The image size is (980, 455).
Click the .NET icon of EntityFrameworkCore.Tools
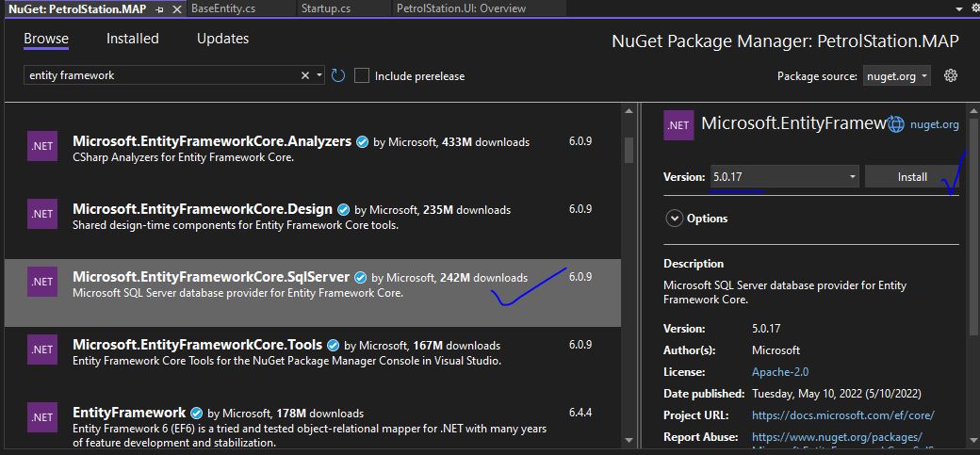click(x=42, y=349)
